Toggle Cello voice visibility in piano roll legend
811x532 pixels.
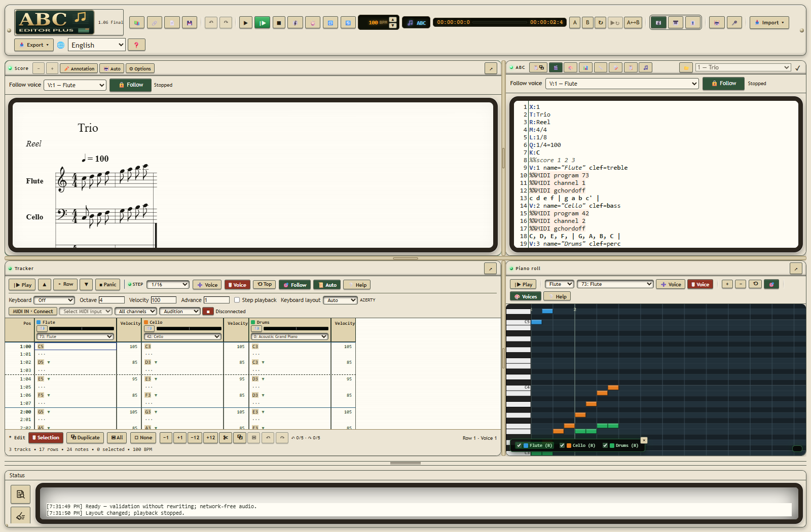click(562, 445)
